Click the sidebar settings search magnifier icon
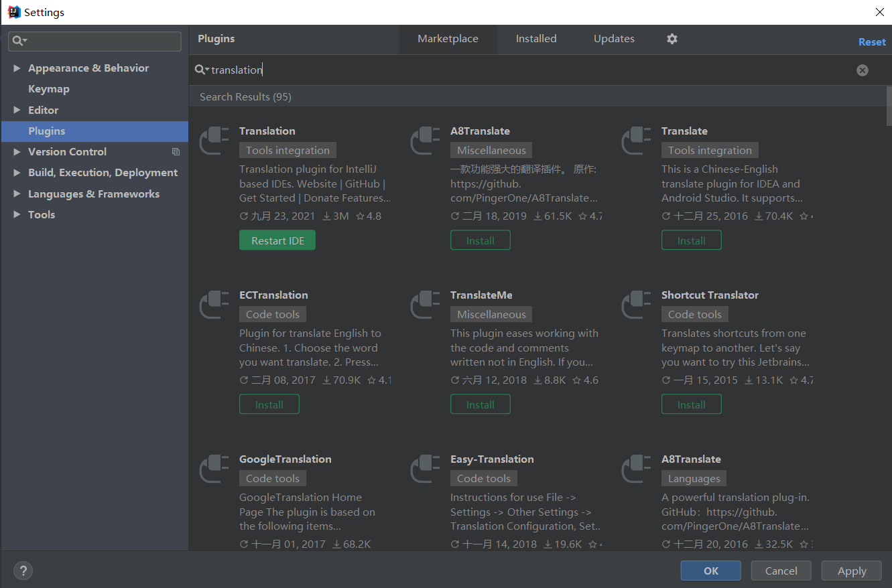Image resolution: width=892 pixels, height=588 pixels. [19, 41]
